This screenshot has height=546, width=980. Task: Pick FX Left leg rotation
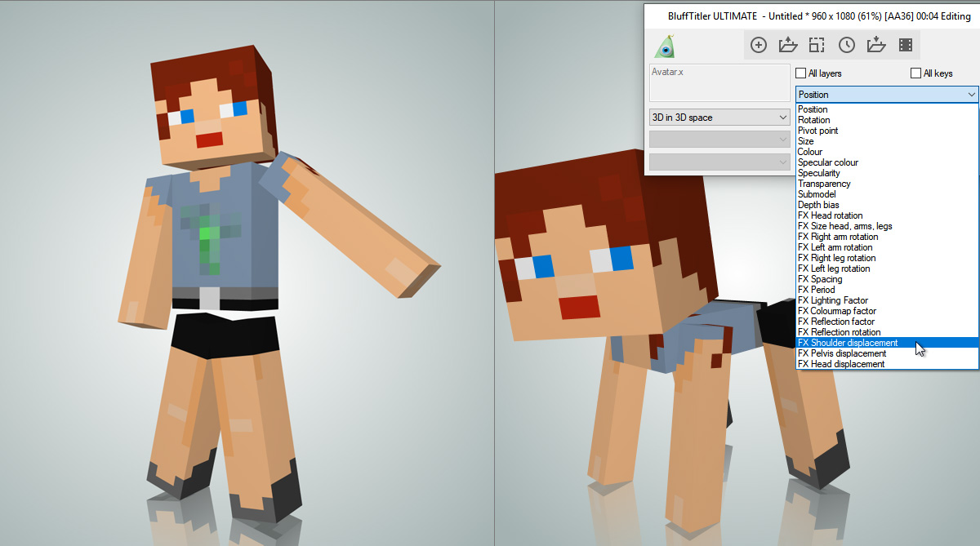887,269
